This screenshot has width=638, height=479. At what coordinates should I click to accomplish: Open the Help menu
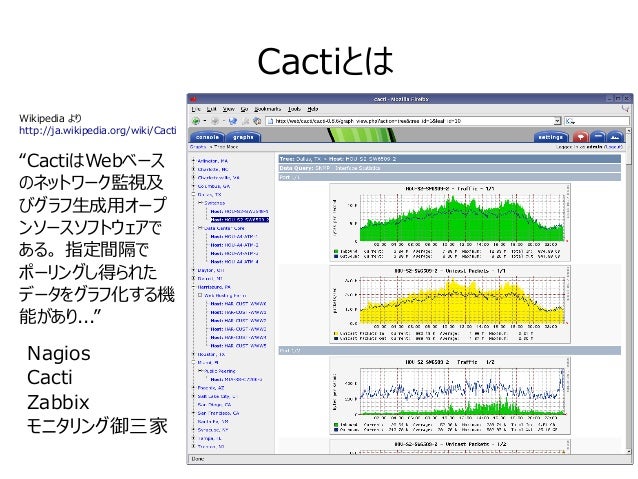(312, 109)
